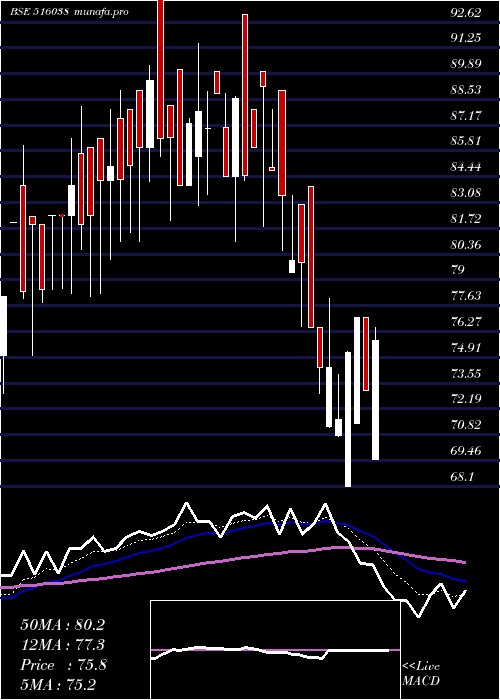Click the <<Live MACD label
This screenshot has height=700, width=500.
pyautogui.click(x=421, y=674)
